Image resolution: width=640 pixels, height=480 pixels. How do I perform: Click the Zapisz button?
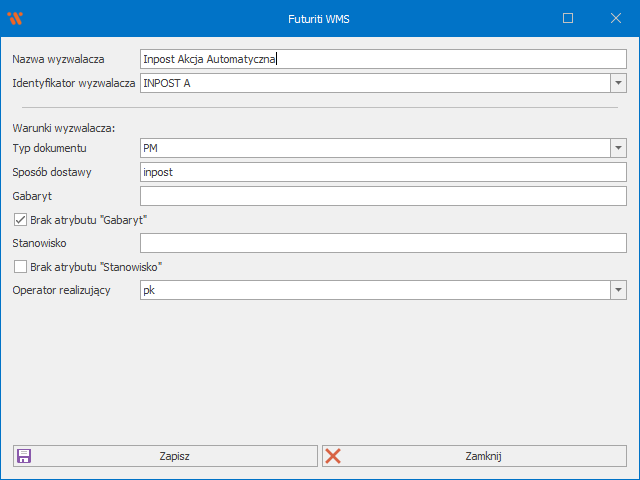point(165,456)
